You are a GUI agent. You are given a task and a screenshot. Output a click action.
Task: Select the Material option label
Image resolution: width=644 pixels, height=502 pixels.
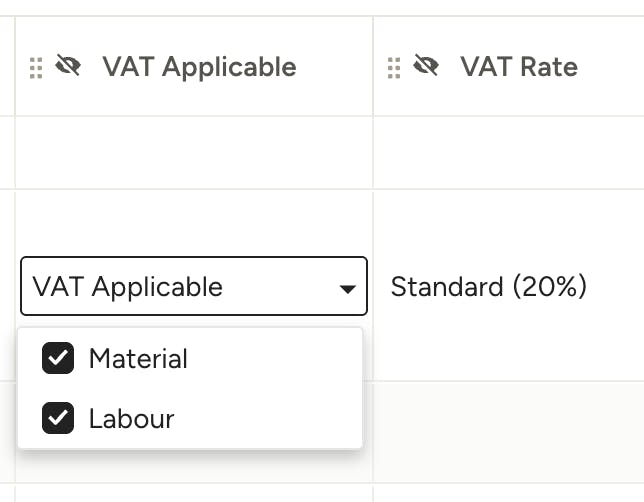coord(138,359)
